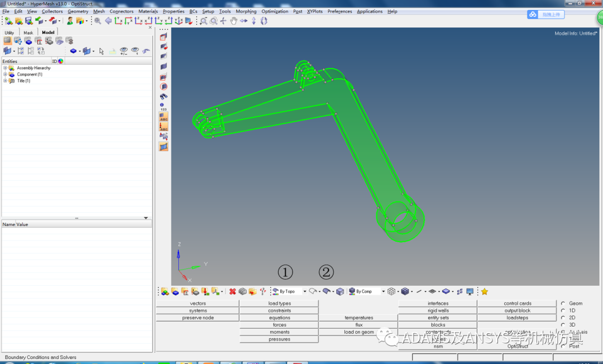
Task: Select Component (1) in the entity tree
Action: point(29,74)
